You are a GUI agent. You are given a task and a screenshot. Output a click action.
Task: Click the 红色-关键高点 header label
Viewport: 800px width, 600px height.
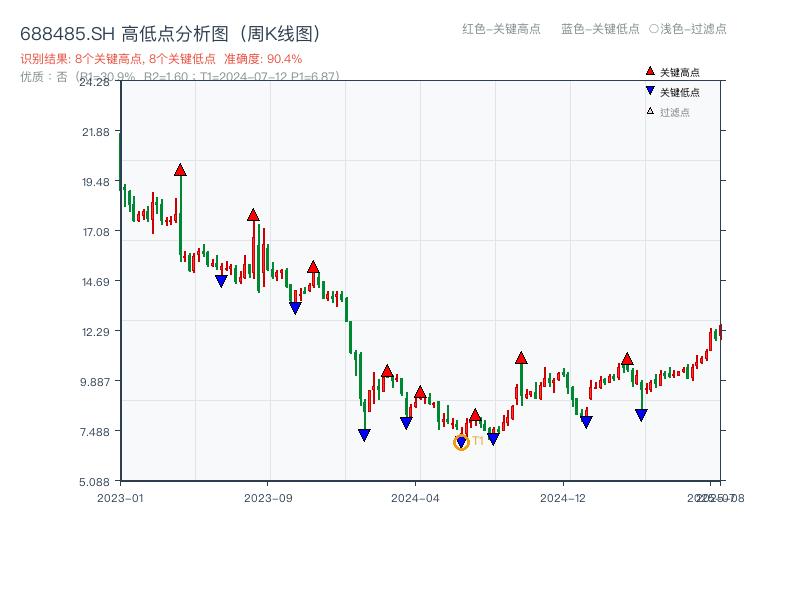501,29
